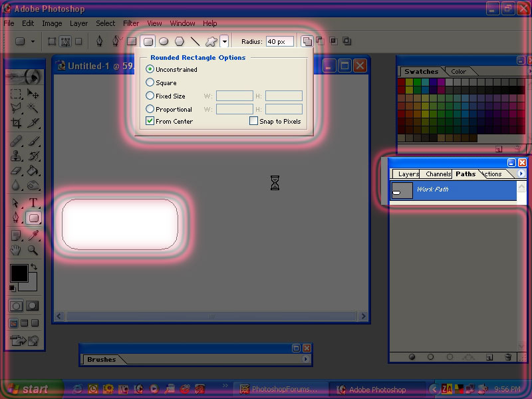Open the geometry options dropdown arrow
The width and height of the screenshot is (532, 399).
pyautogui.click(x=225, y=41)
